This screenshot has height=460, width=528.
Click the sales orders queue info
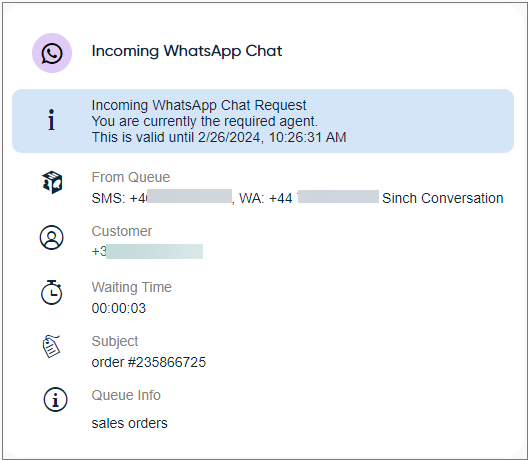129,423
